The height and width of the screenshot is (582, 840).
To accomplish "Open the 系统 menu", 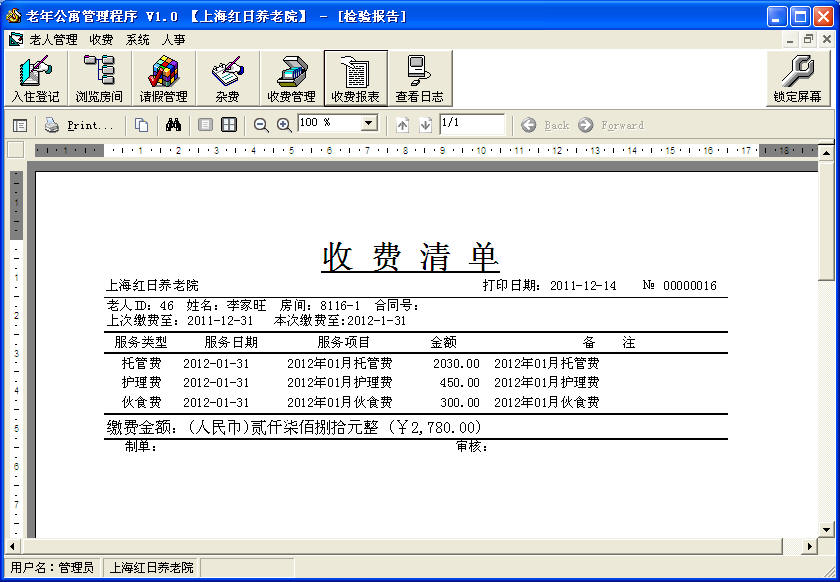I will pos(138,40).
